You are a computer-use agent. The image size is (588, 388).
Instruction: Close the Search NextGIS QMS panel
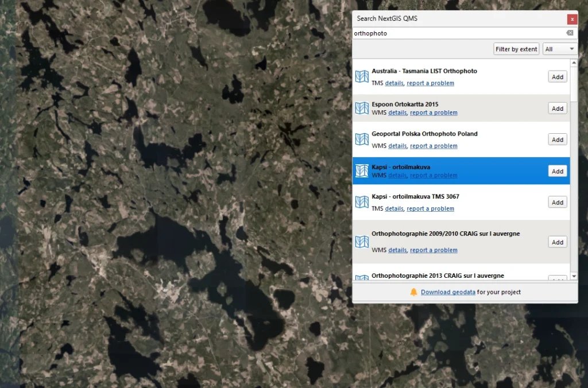[x=572, y=19]
